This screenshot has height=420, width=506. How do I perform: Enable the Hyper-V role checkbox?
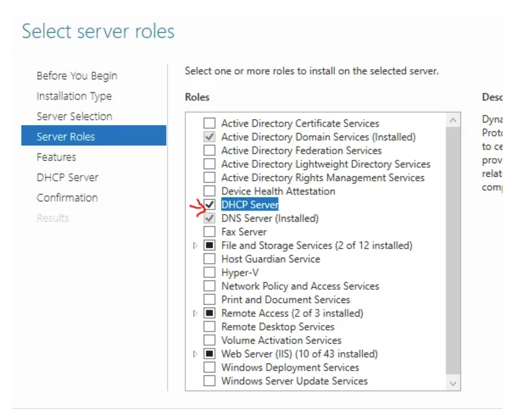tap(209, 272)
